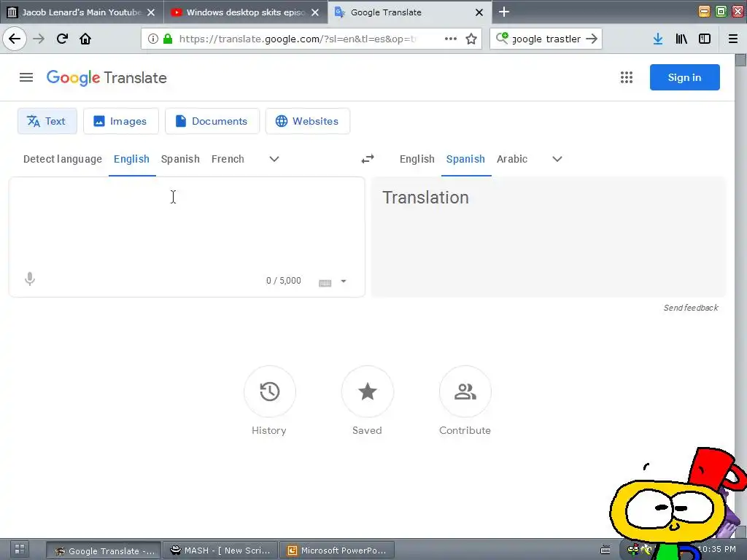Show site information for the page

click(152, 39)
